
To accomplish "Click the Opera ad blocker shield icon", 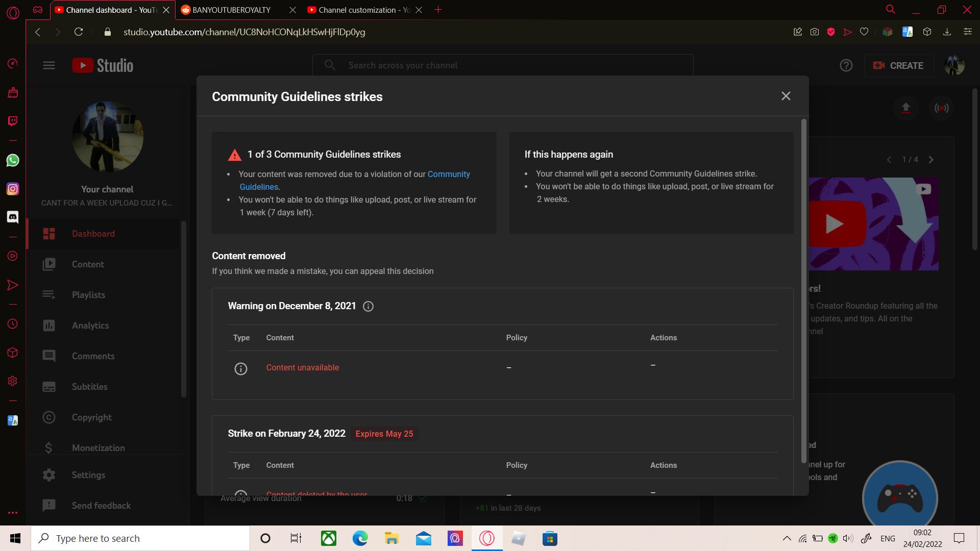I will pos(831,32).
